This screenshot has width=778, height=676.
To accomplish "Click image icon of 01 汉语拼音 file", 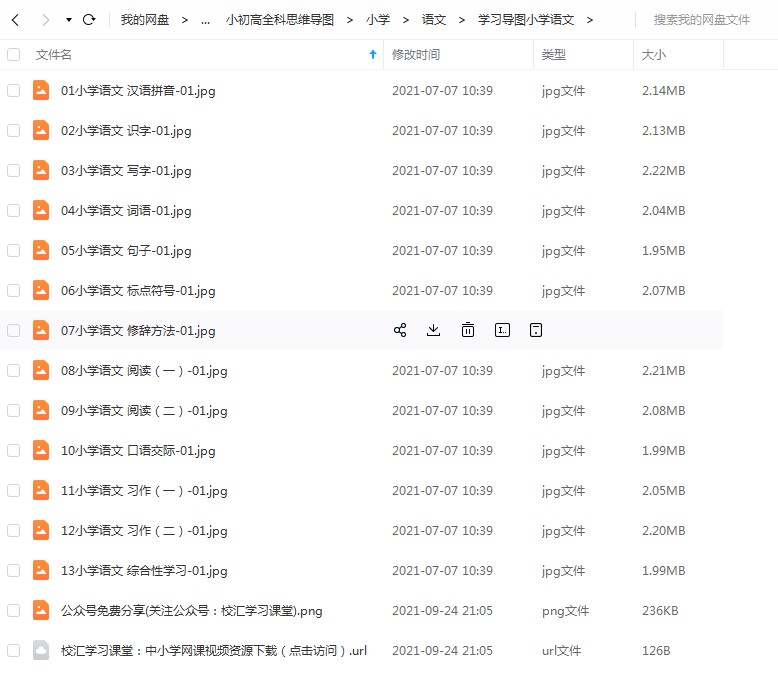I will click(41, 90).
